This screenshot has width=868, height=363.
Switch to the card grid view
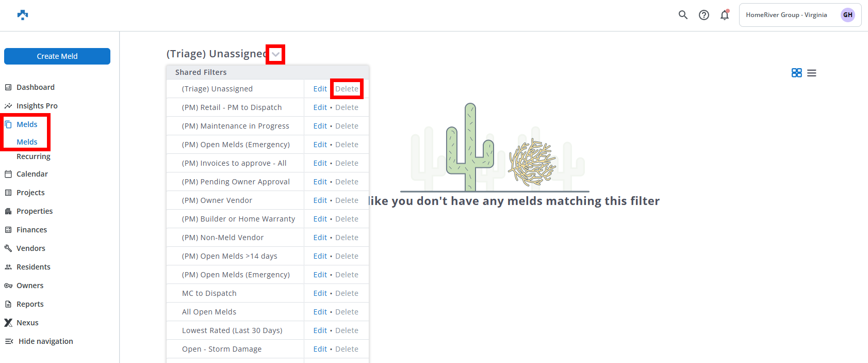(x=796, y=73)
